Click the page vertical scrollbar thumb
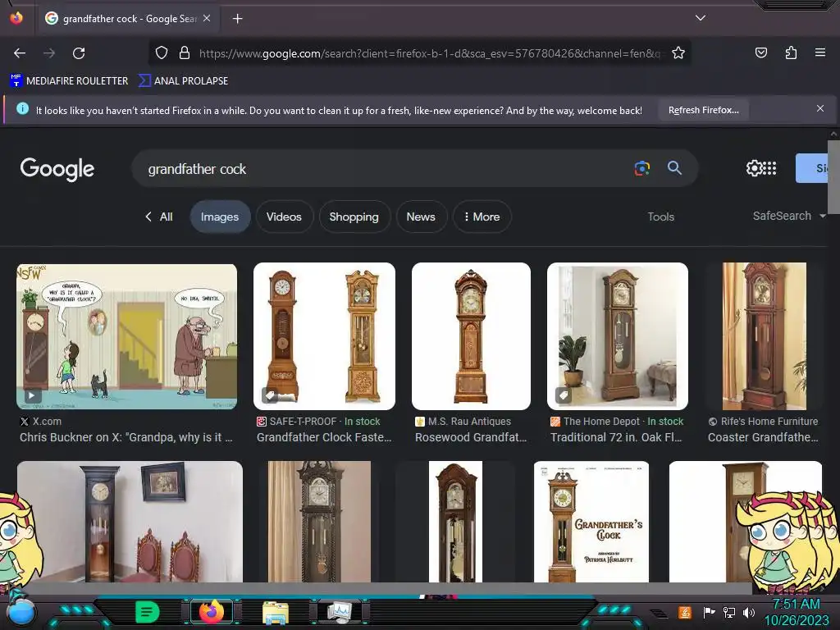 point(833,177)
